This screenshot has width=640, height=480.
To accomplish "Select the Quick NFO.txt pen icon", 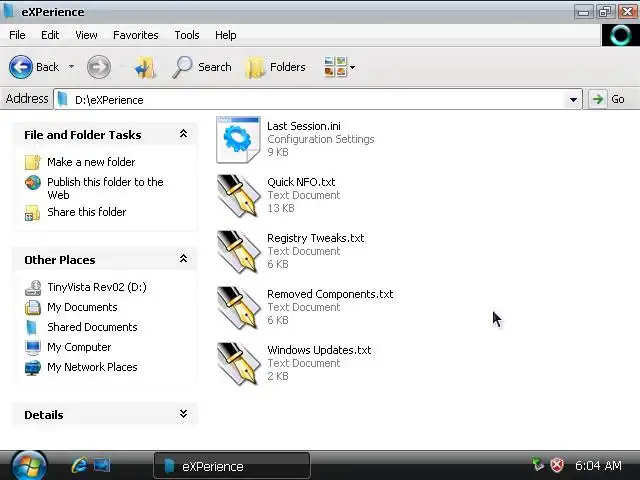I will (x=238, y=196).
